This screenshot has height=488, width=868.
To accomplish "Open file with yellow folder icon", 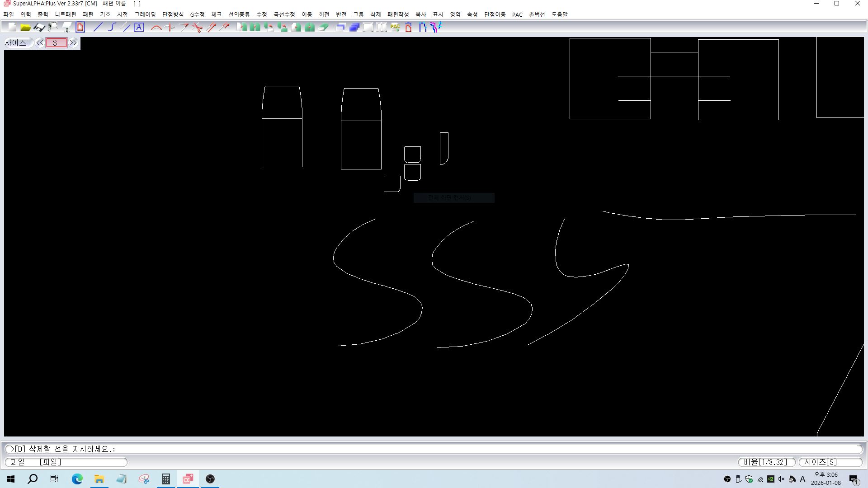I will pyautogui.click(x=26, y=28).
